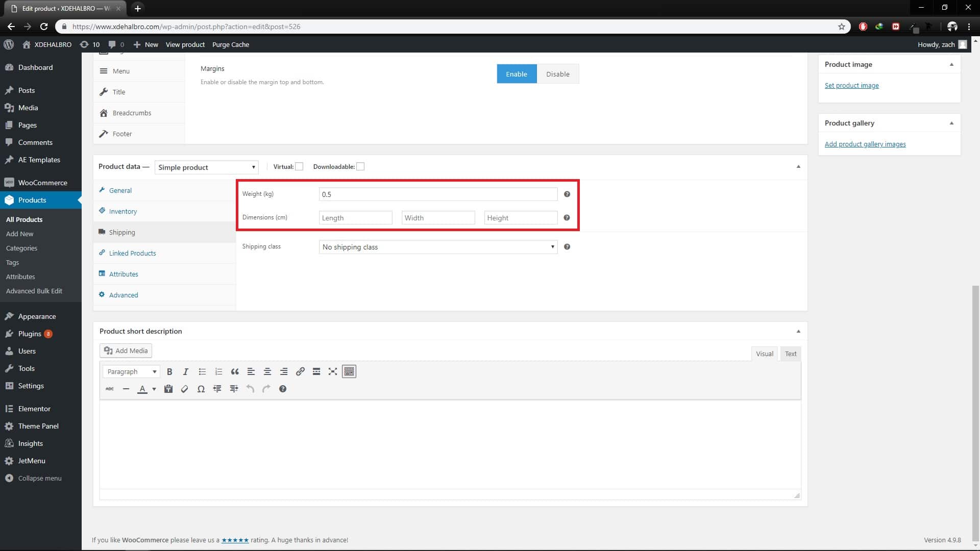The height and width of the screenshot is (551, 980).
Task: Clear formatting with eraser icon
Action: tap(185, 389)
